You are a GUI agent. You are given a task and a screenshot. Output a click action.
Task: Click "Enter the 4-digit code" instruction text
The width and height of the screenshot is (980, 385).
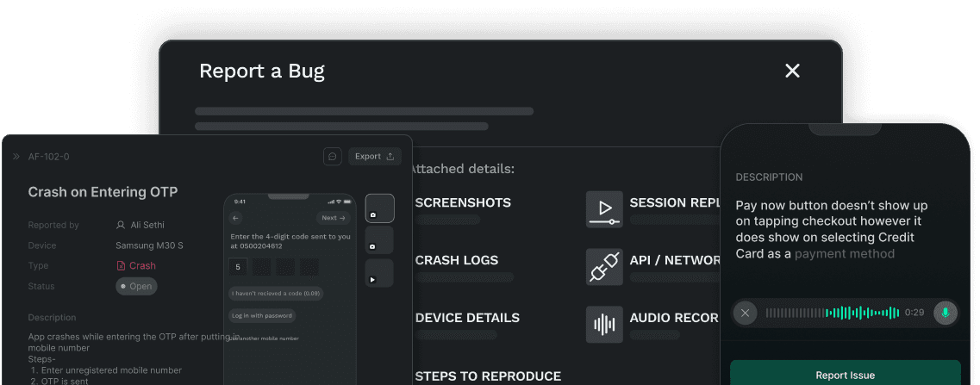[290, 241]
